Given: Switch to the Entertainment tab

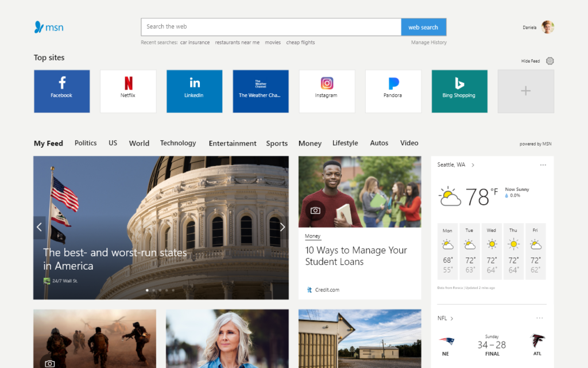Looking at the screenshot, I should point(233,143).
